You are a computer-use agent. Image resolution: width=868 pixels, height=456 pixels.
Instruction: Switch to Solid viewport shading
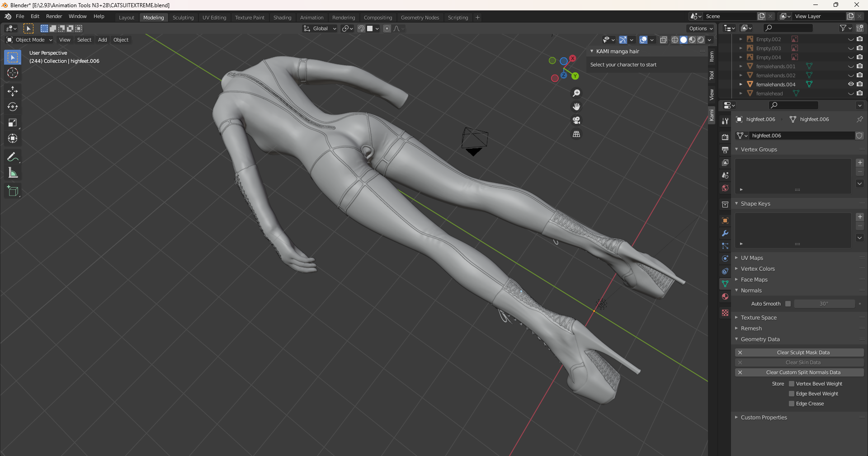point(684,40)
